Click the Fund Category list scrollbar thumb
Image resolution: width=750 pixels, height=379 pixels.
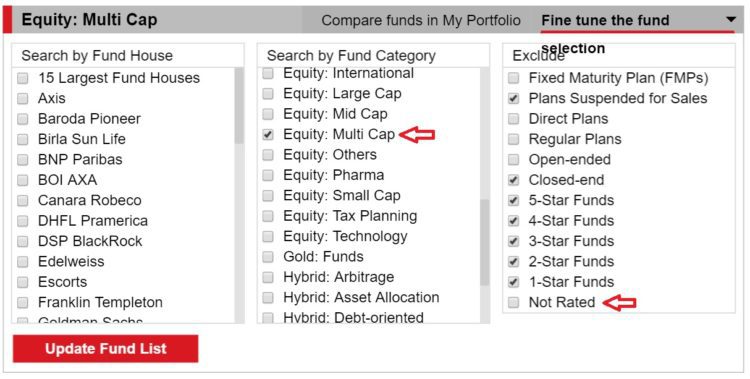[485, 242]
